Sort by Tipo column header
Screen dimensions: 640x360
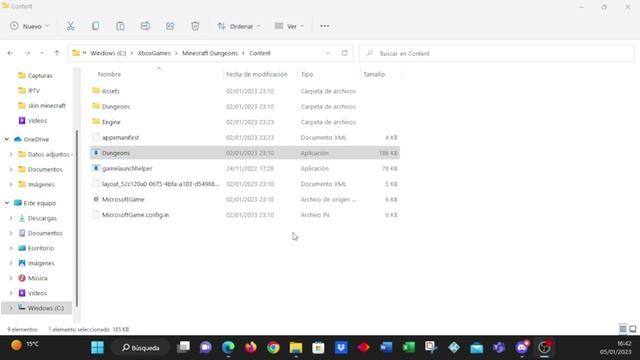pyautogui.click(x=307, y=74)
